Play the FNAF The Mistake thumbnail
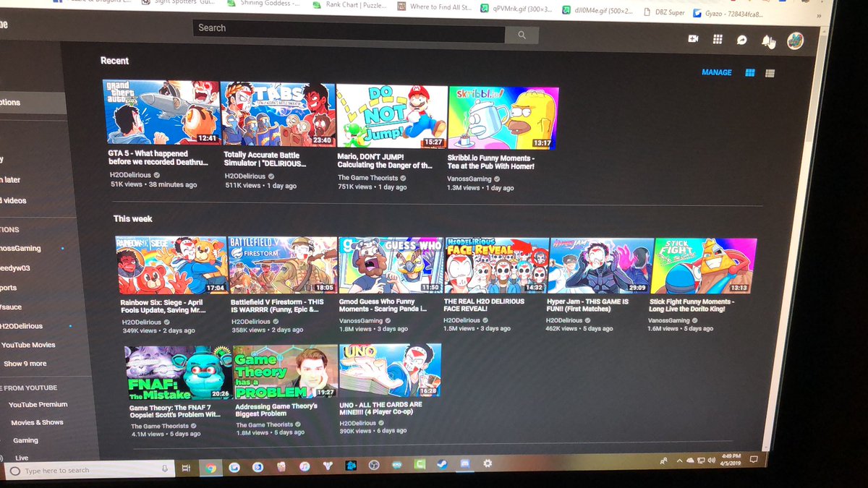This screenshot has height=488, width=868. coord(179,372)
